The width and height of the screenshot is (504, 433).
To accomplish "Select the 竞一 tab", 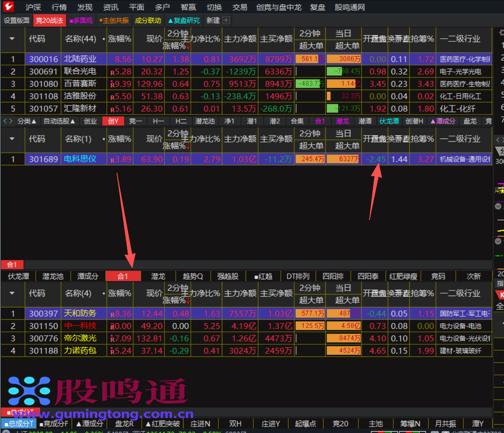I will 135,121.
